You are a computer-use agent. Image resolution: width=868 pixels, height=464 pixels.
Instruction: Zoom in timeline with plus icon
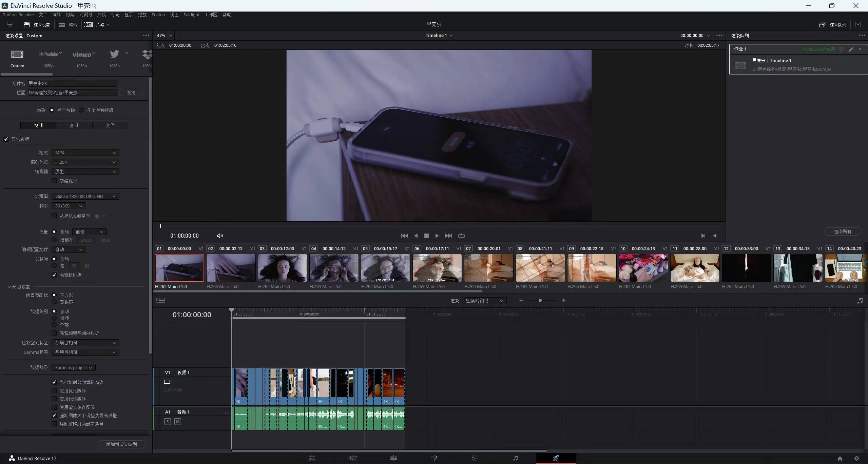click(564, 300)
